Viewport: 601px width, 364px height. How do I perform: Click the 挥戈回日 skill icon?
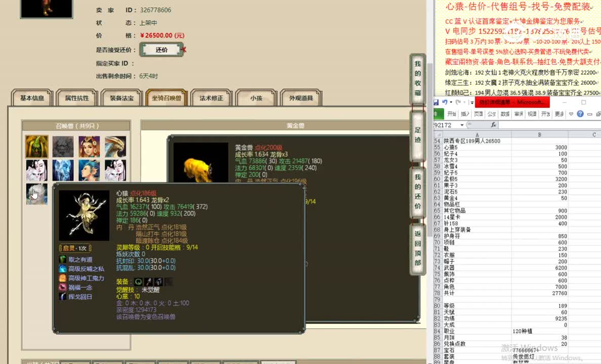click(62, 296)
